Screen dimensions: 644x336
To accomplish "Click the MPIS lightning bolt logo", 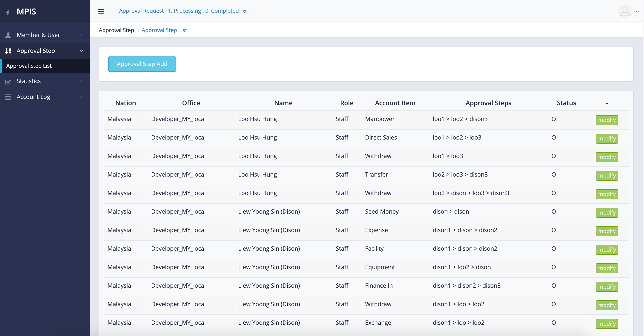I will 8,11.
